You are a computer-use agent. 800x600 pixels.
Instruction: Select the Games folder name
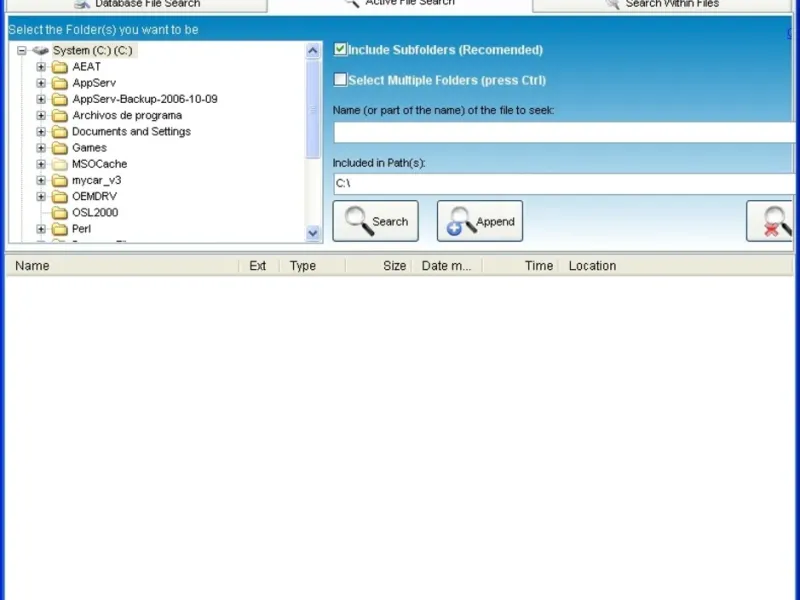[89, 148]
